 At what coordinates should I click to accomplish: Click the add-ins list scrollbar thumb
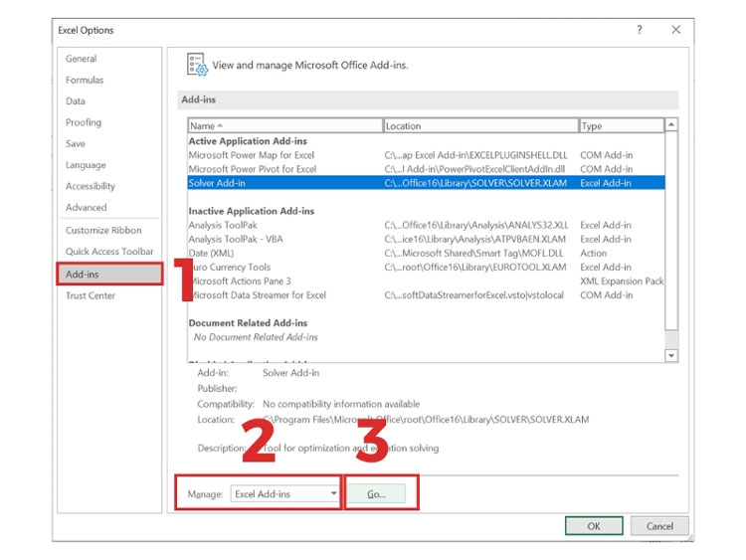[671, 231]
